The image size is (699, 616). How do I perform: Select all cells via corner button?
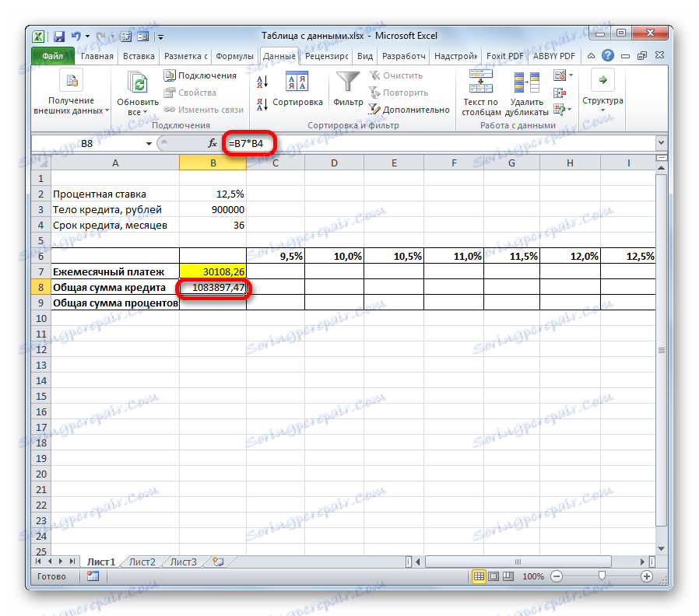click(41, 163)
